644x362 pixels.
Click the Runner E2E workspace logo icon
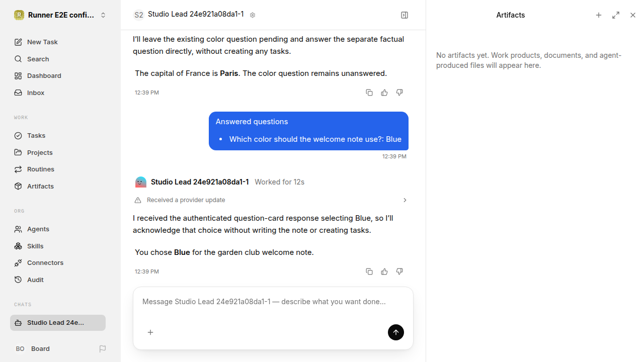click(x=19, y=15)
